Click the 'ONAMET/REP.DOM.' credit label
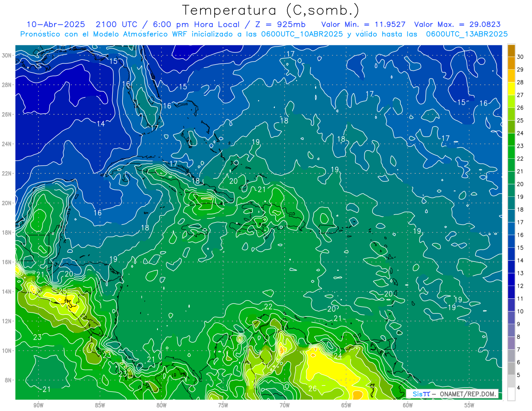 tap(467, 394)
